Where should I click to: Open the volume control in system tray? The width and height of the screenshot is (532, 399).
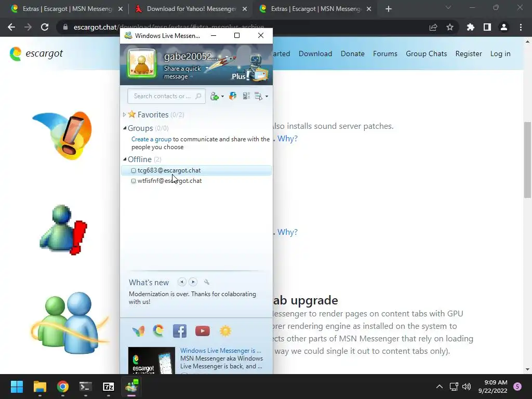(x=467, y=387)
